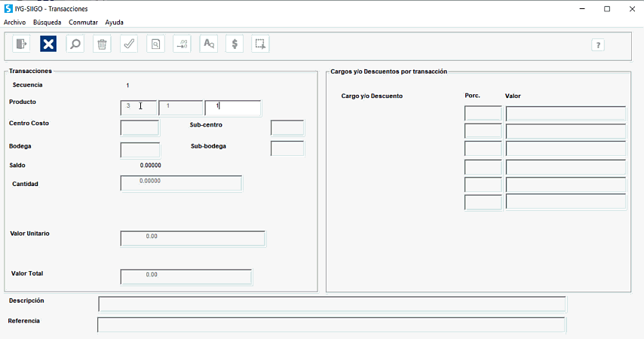Open search with the magnifying glass icon
The image size is (644, 339).
(x=75, y=44)
